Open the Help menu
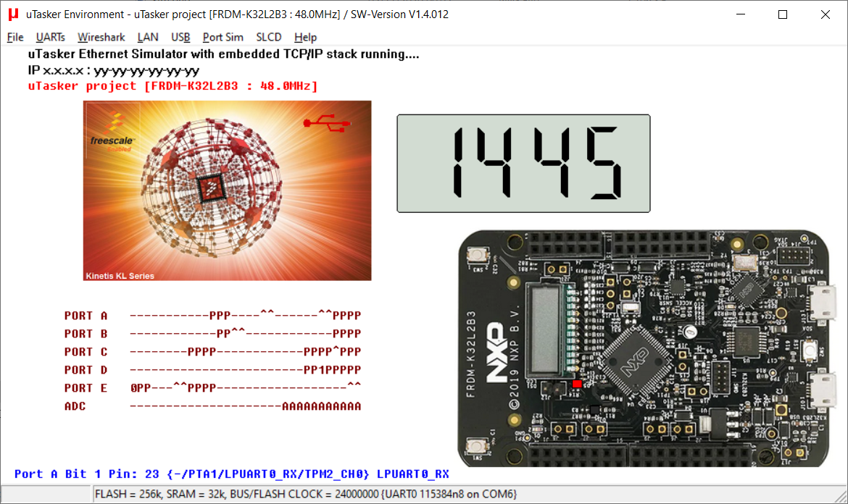Viewport: 848px width, 504px height. tap(305, 37)
